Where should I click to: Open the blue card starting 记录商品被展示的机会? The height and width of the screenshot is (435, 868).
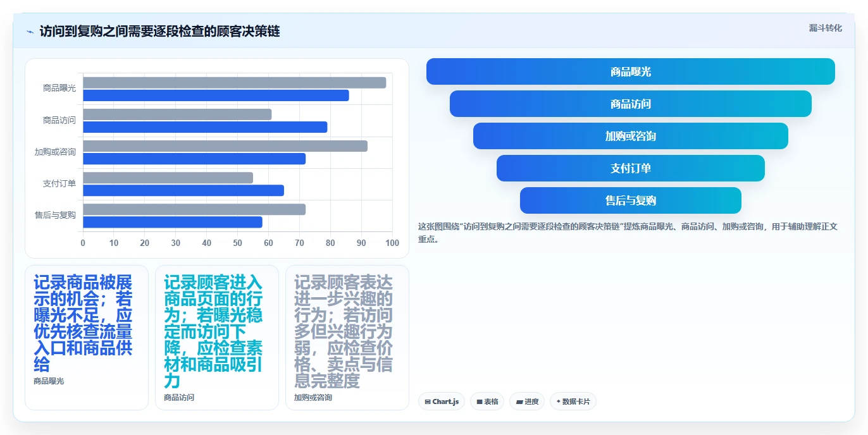87,338
